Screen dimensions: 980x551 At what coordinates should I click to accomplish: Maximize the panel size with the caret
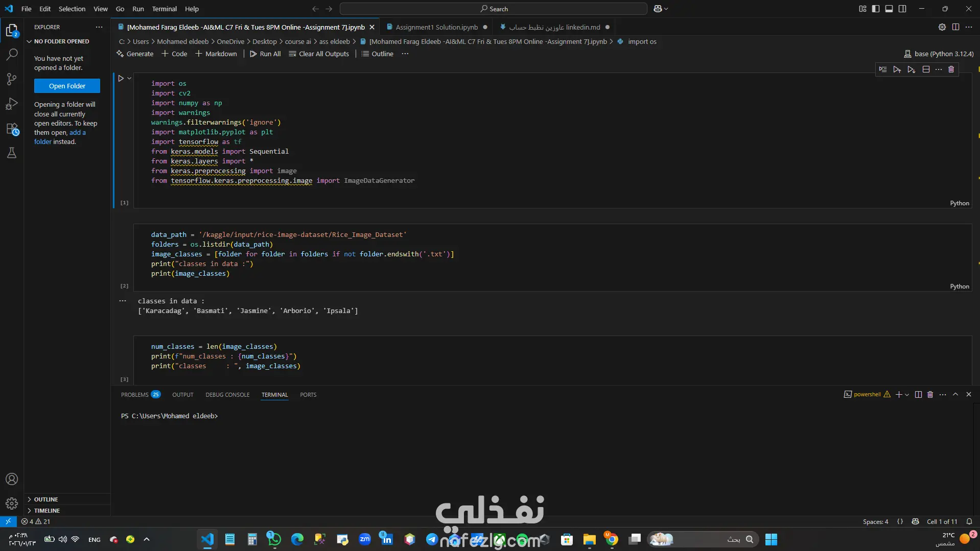click(955, 395)
